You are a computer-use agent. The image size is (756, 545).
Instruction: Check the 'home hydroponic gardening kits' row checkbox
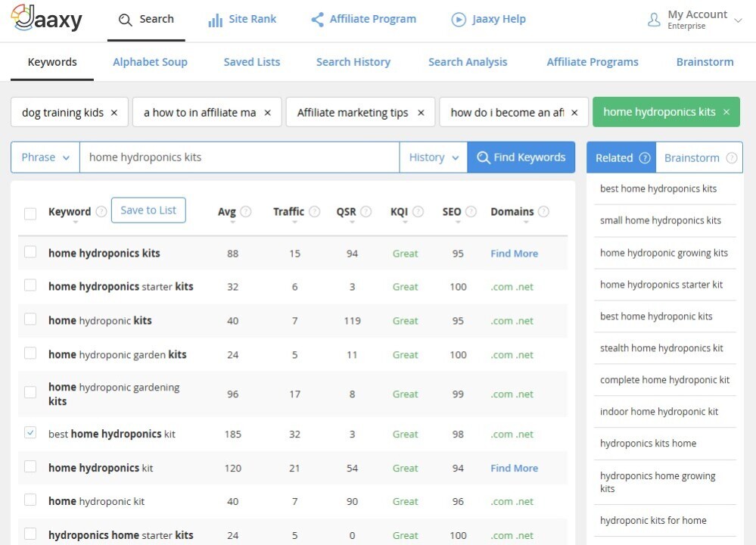pos(30,392)
